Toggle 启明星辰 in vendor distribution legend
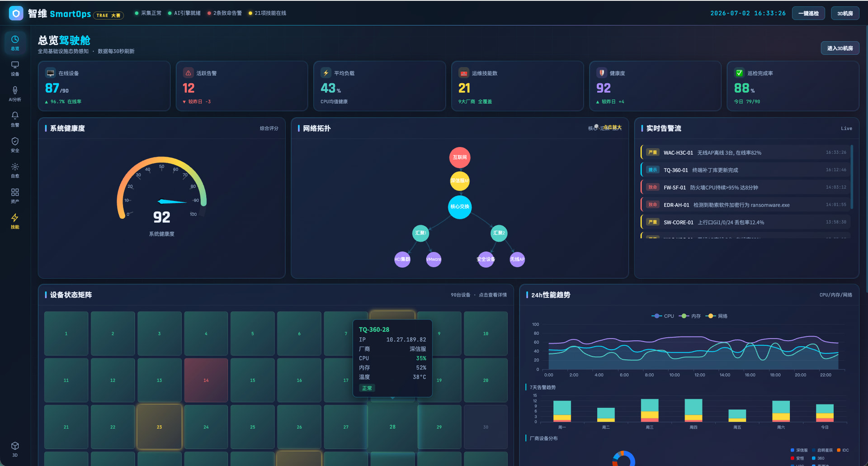This screenshot has width=868, height=466. coord(822,450)
